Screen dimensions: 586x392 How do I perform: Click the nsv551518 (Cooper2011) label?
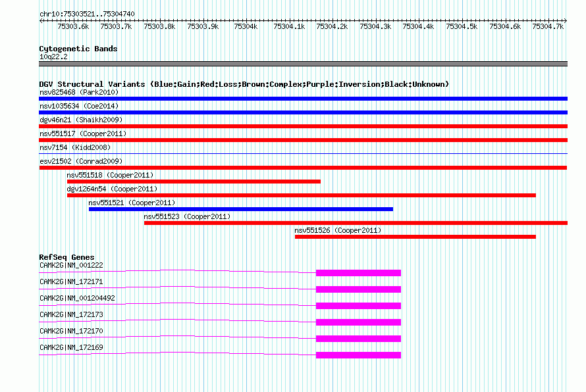pyautogui.click(x=110, y=175)
